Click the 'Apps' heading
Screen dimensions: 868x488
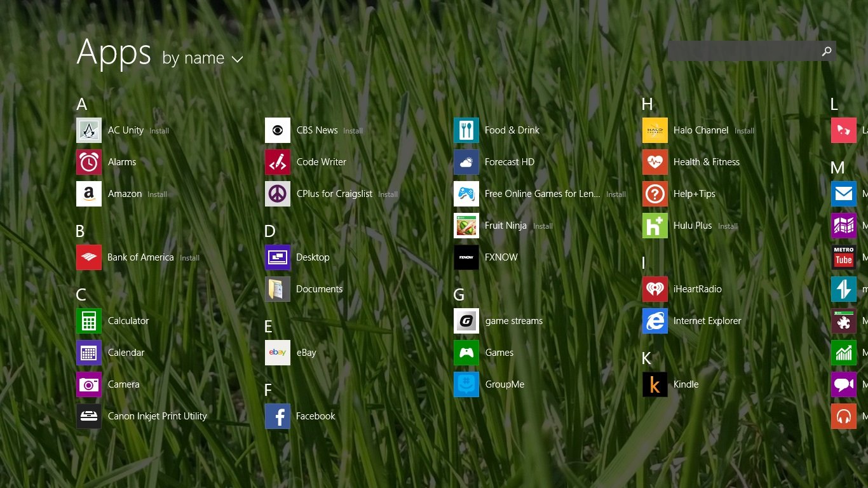coord(114,52)
